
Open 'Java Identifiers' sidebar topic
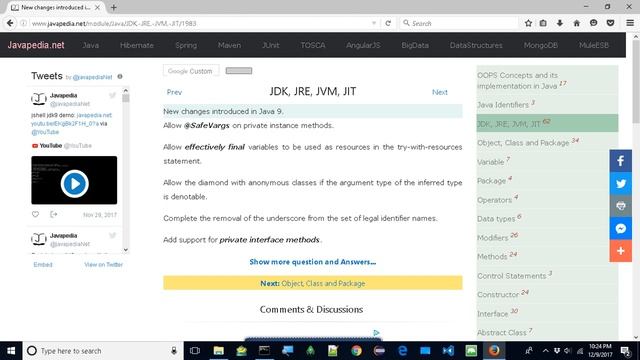pyautogui.click(x=547, y=104)
